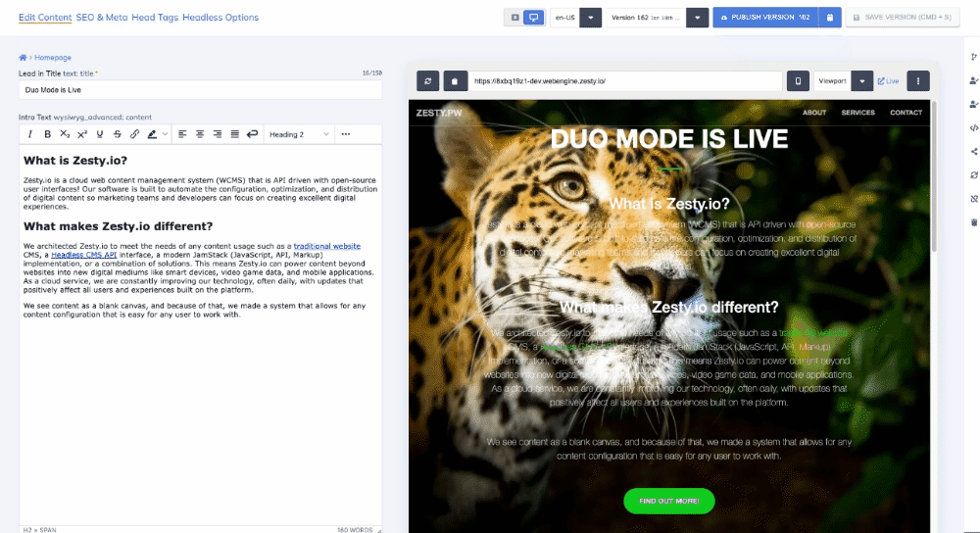
Task: Click 'What makes Zesty.io different?' heading in editor
Action: pos(119,226)
